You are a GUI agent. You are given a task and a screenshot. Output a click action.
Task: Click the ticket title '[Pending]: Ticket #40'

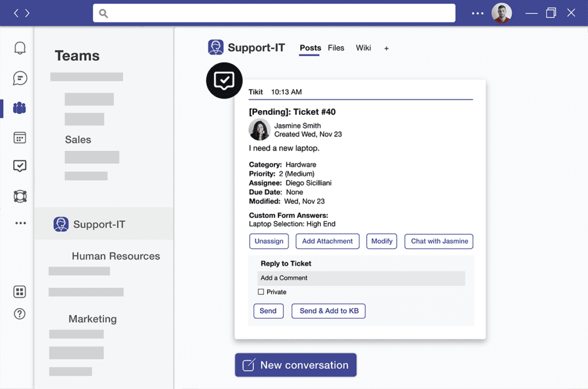pos(292,112)
